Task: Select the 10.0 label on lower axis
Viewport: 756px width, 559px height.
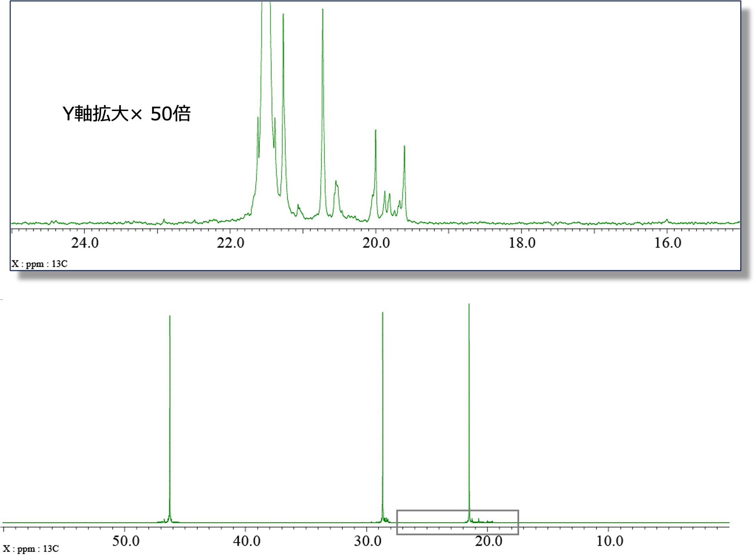Action: pos(610,541)
